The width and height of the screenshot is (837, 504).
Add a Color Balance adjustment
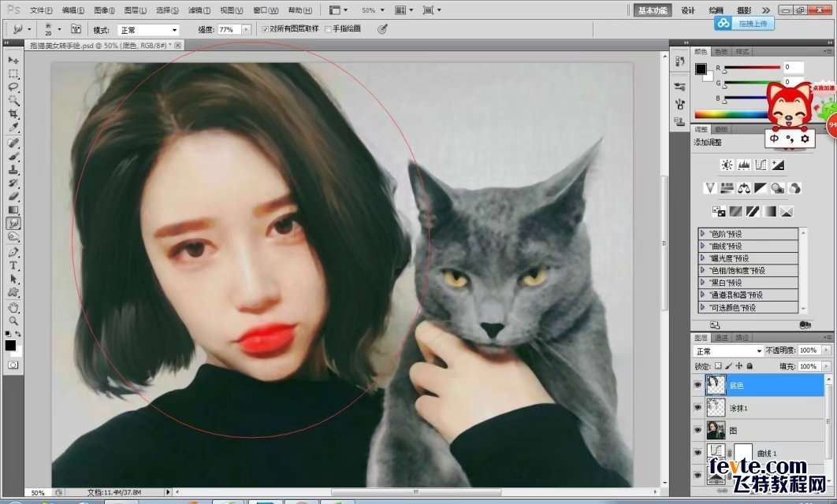click(x=743, y=187)
